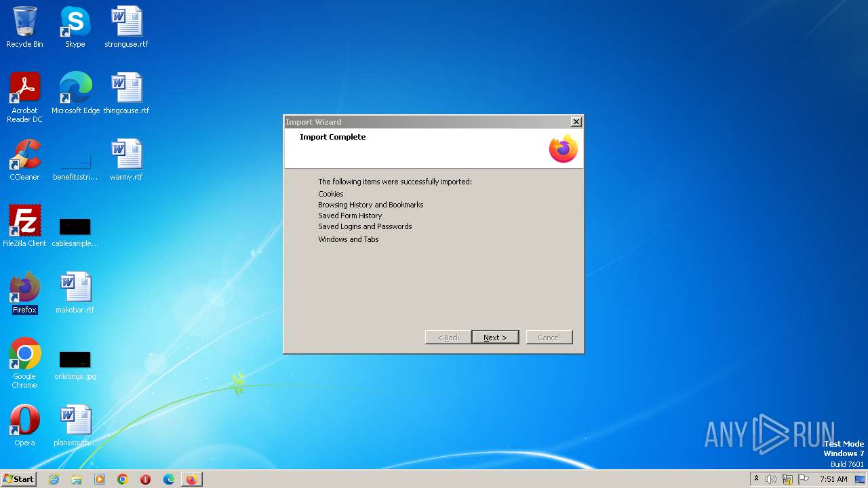Open the network status tray icon

[787, 479]
